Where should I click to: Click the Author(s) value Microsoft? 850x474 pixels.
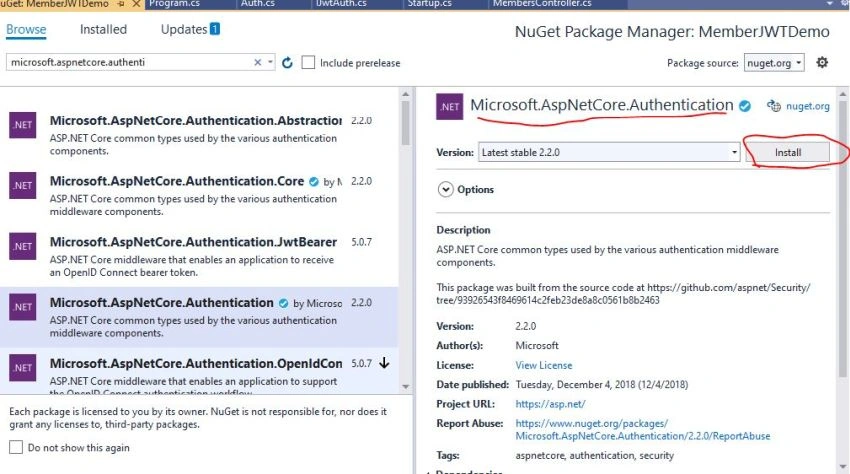tap(537, 345)
